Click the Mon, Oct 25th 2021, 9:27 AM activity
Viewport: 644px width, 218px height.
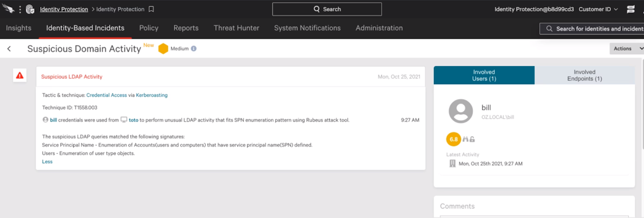(x=490, y=163)
